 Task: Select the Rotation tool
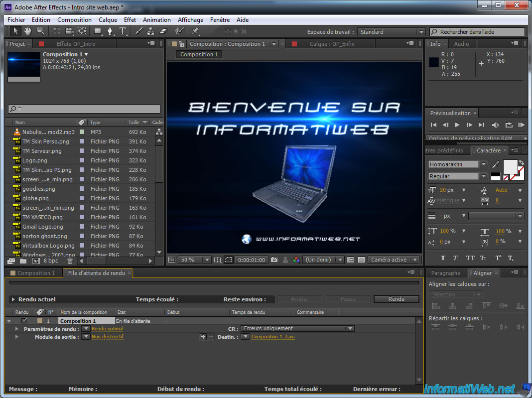coord(57,31)
